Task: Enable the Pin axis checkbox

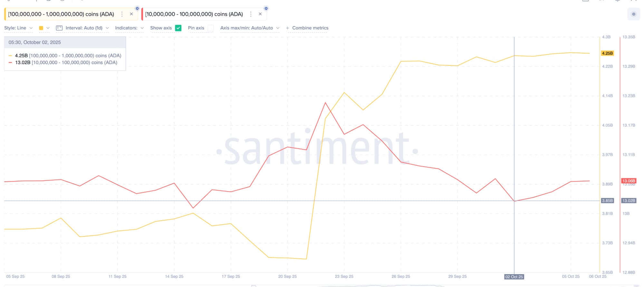Action: click(211, 28)
